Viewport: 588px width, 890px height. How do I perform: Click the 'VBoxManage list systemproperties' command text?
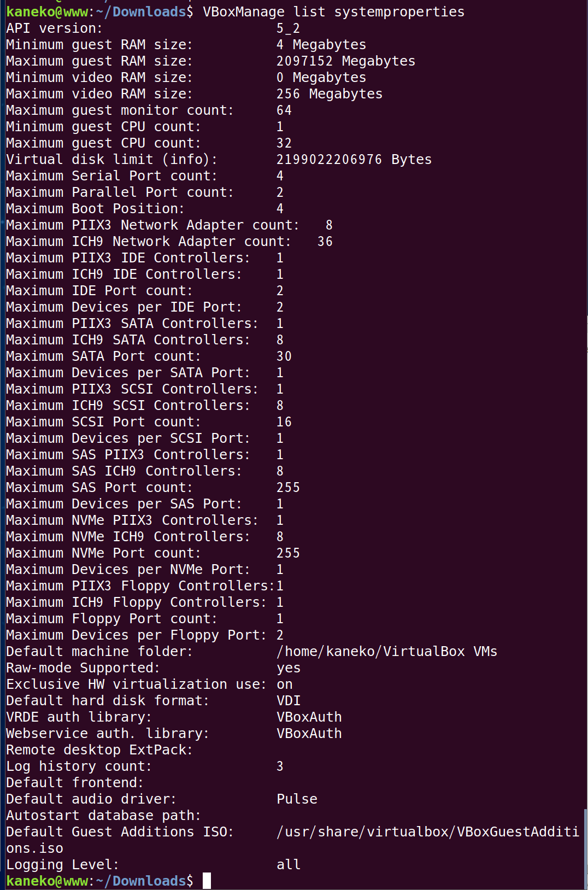(x=333, y=11)
